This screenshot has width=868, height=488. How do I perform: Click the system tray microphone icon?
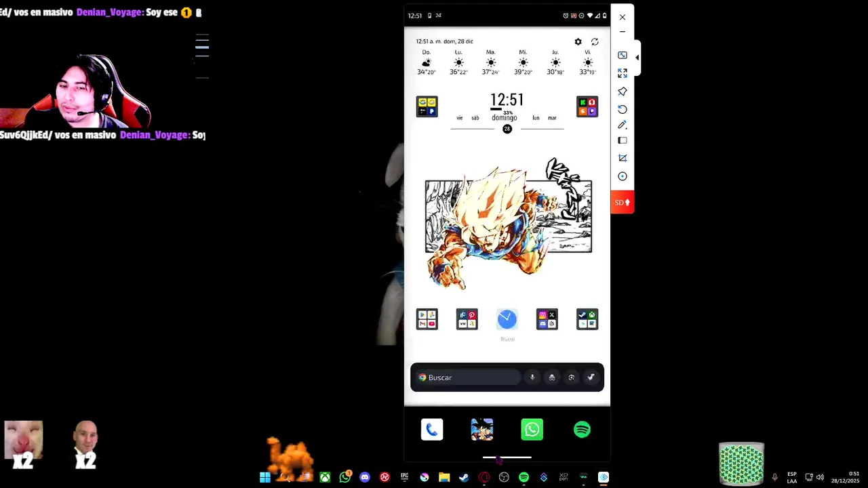pyautogui.click(x=774, y=477)
